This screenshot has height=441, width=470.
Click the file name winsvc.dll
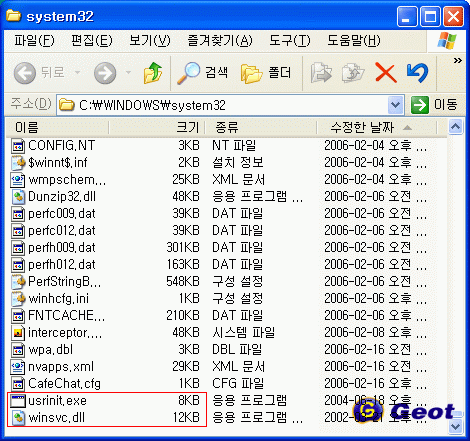[x=56, y=418]
